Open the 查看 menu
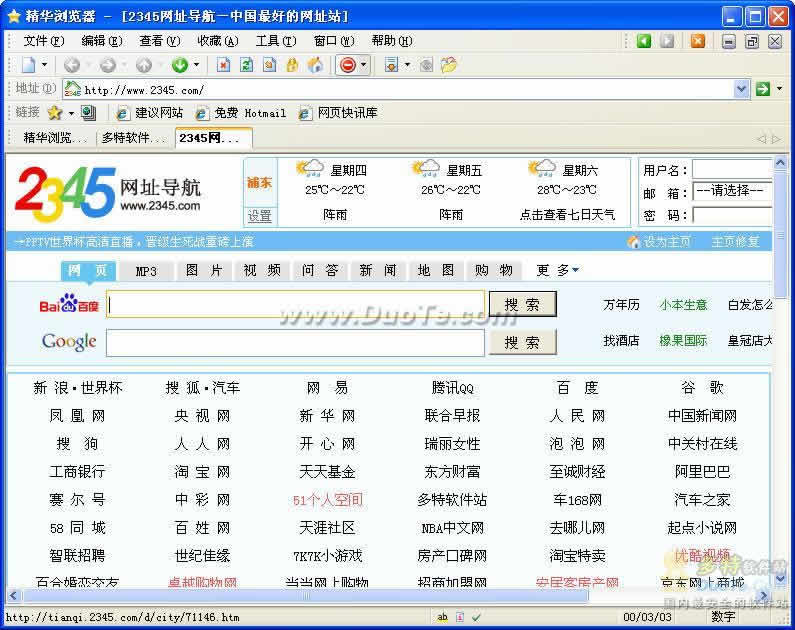The image size is (795, 630). pyautogui.click(x=160, y=41)
